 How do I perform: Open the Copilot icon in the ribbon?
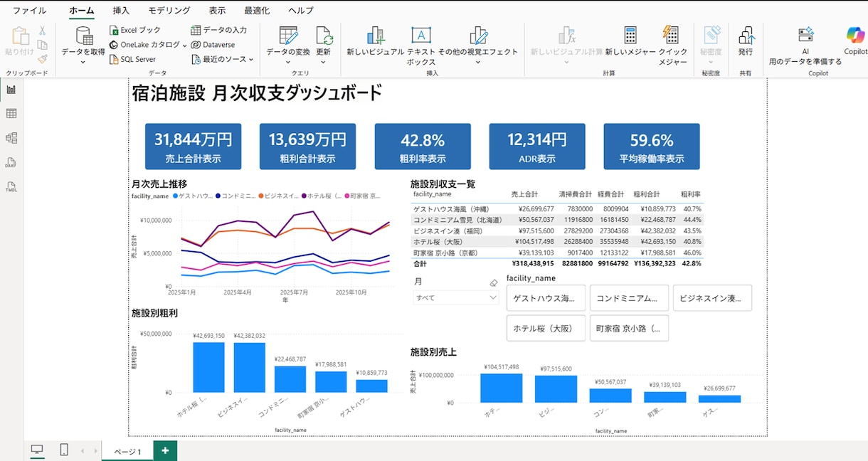click(x=854, y=36)
